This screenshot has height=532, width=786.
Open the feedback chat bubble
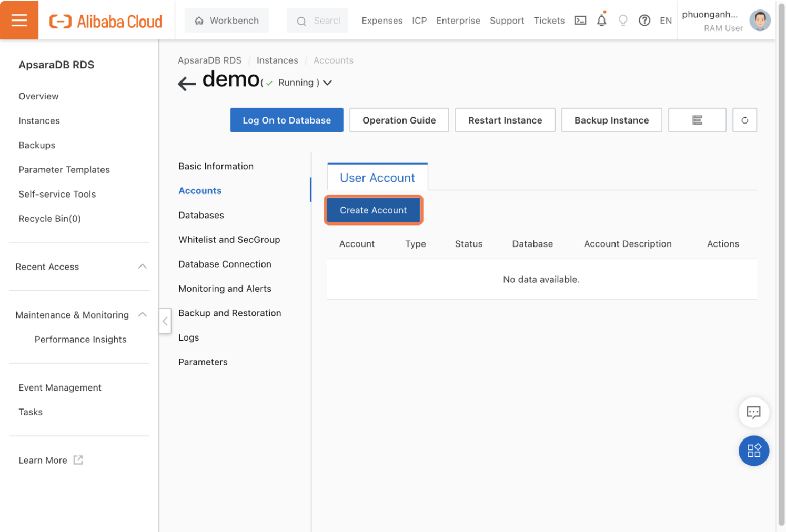point(753,413)
